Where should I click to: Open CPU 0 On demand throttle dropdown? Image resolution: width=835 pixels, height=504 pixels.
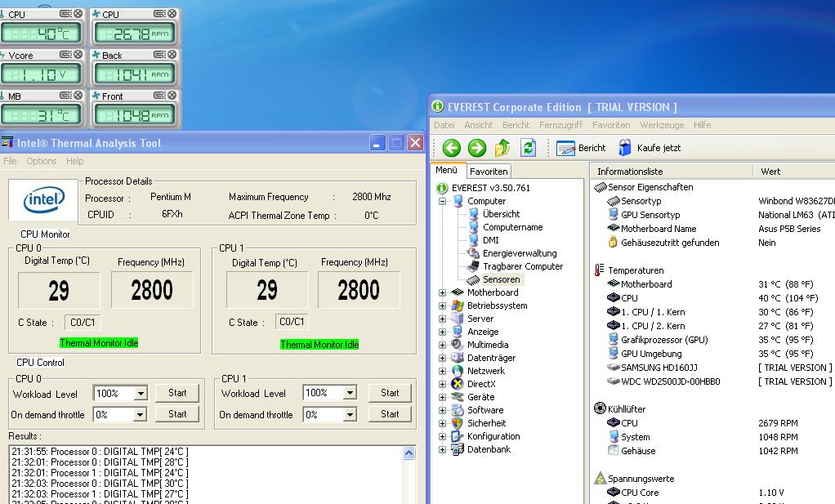(x=140, y=415)
